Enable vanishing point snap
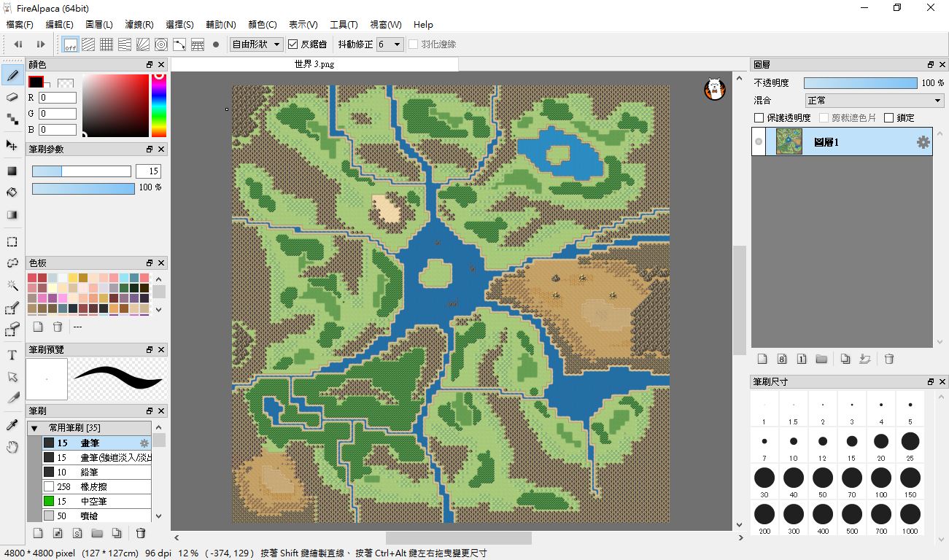Viewport: 949px width, 560px height. [x=125, y=44]
